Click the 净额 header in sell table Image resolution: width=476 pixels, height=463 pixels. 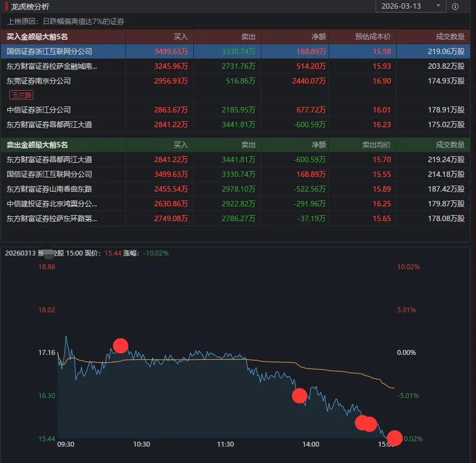coord(318,145)
